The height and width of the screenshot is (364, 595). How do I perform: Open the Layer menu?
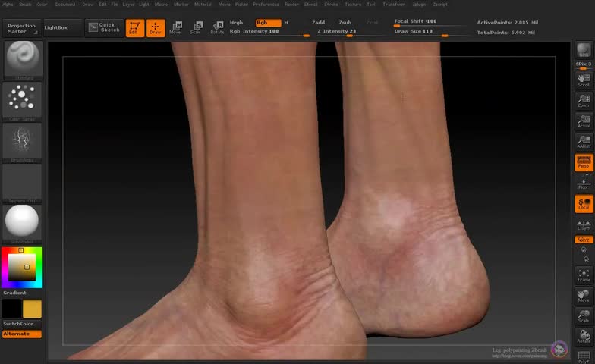point(128,5)
